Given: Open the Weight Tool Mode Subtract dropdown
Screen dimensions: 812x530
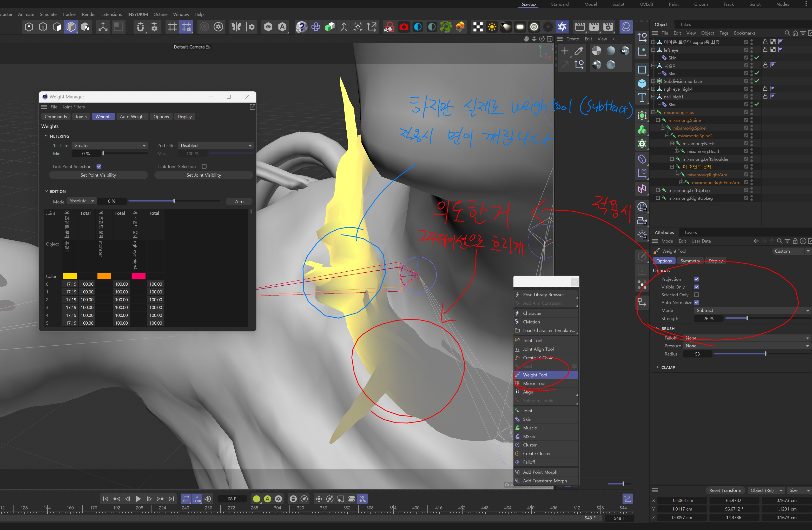Looking at the screenshot, I should click(752, 310).
